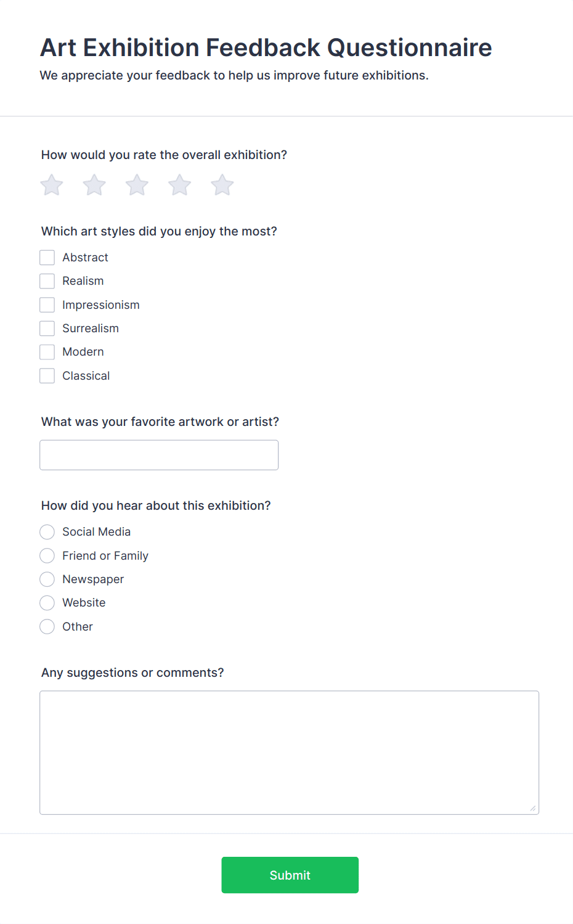573x924 pixels.
Task: Pick the Website radio option
Action: click(x=47, y=602)
